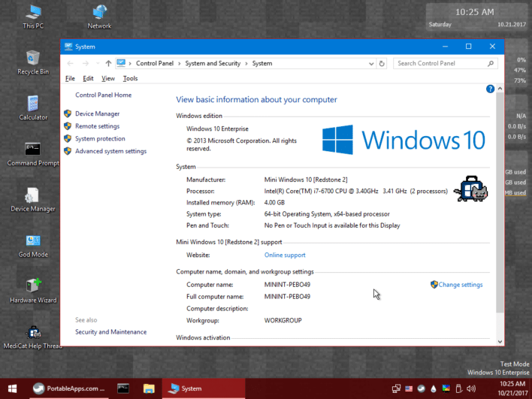This screenshot has width=532, height=399.
Task: Click PortableApps sphere icon in tray
Action: [421, 388]
